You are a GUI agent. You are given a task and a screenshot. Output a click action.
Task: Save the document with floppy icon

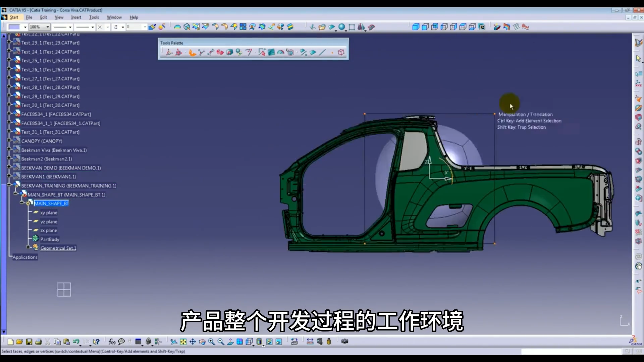point(29,342)
